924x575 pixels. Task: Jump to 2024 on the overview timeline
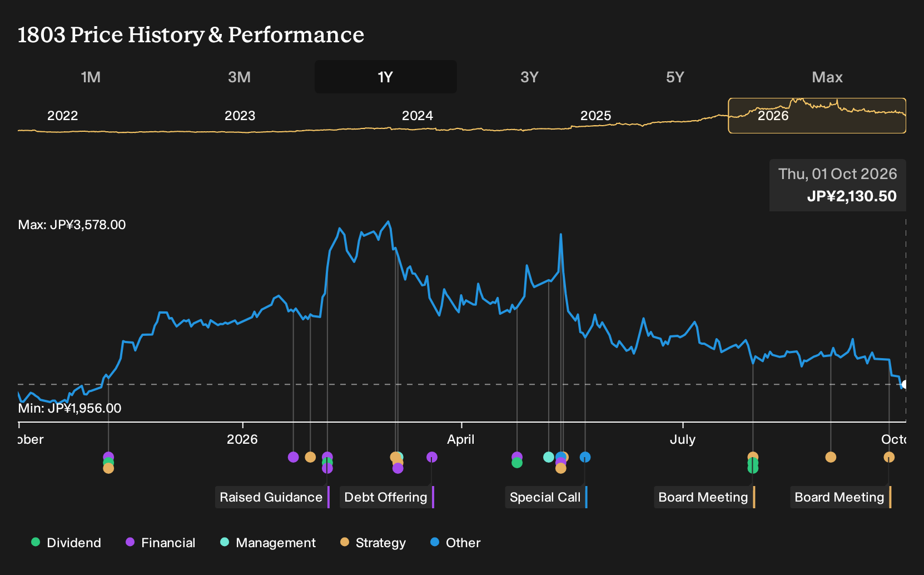[418, 116]
